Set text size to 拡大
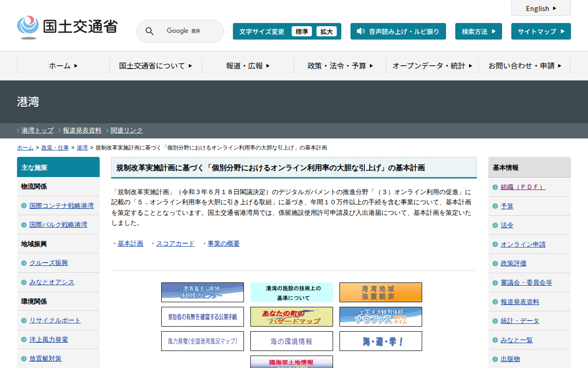The height and width of the screenshot is (368, 588). [326, 31]
